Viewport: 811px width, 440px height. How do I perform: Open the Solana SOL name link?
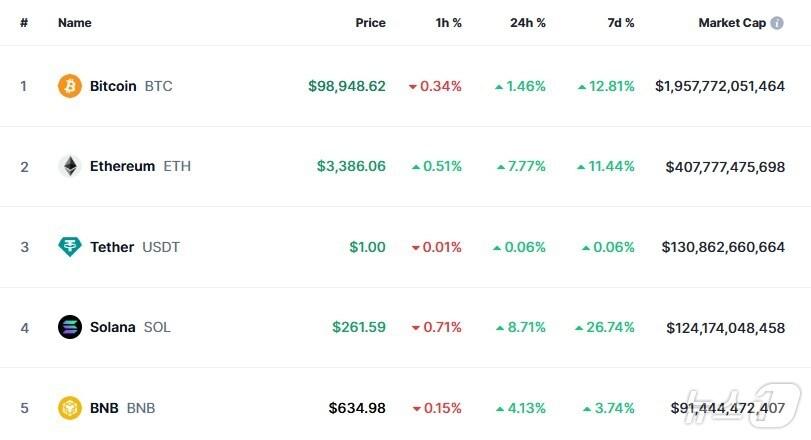click(113, 327)
